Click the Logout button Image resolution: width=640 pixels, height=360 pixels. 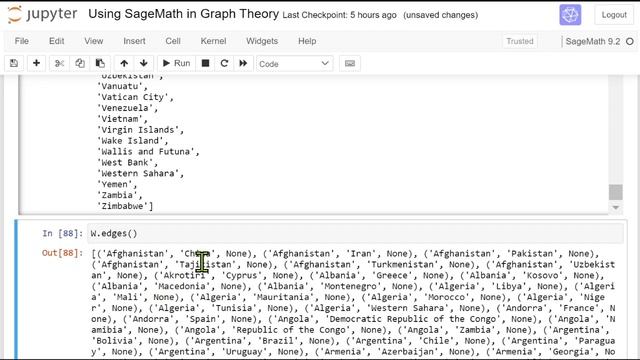(614, 15)
